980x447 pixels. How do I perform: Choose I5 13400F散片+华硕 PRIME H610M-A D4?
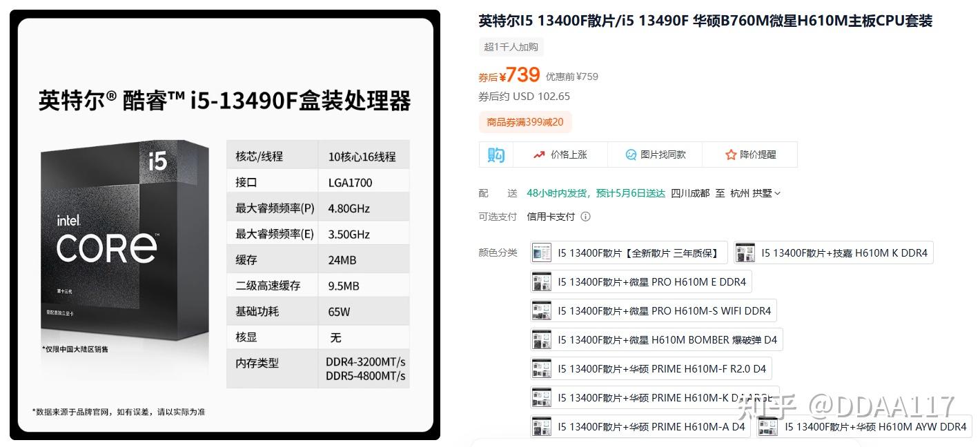[x=640, y=426]
